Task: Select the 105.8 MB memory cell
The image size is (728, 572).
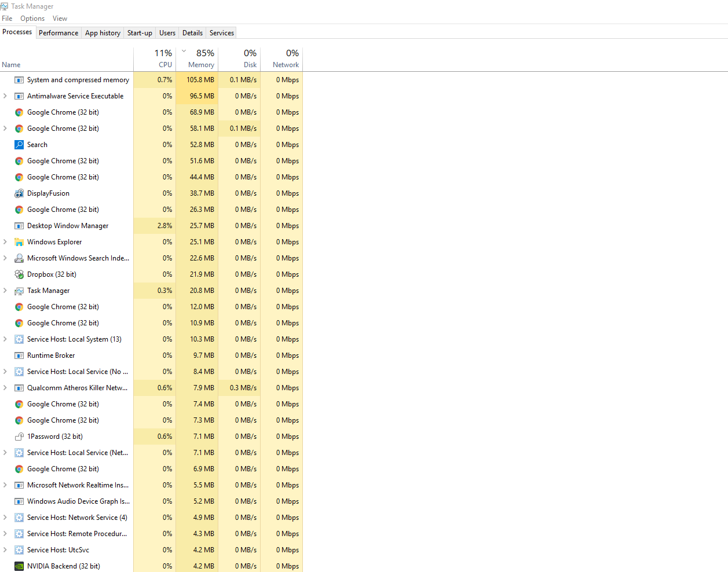Action: pyautogui.click(x=197, y=80)
